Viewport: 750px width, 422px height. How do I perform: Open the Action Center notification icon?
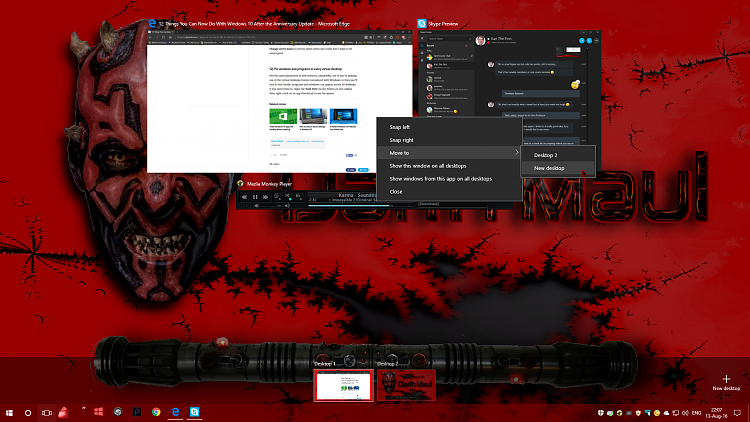click(x=738, y=413)
